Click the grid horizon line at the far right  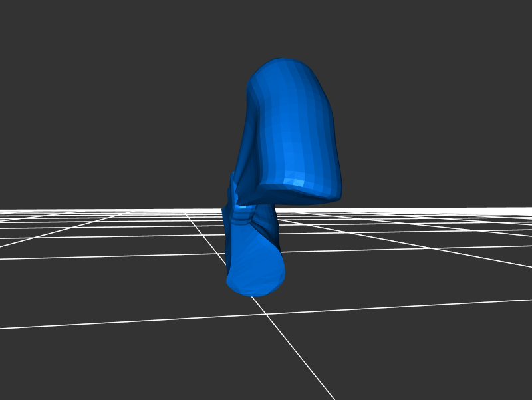pos(512,209)
